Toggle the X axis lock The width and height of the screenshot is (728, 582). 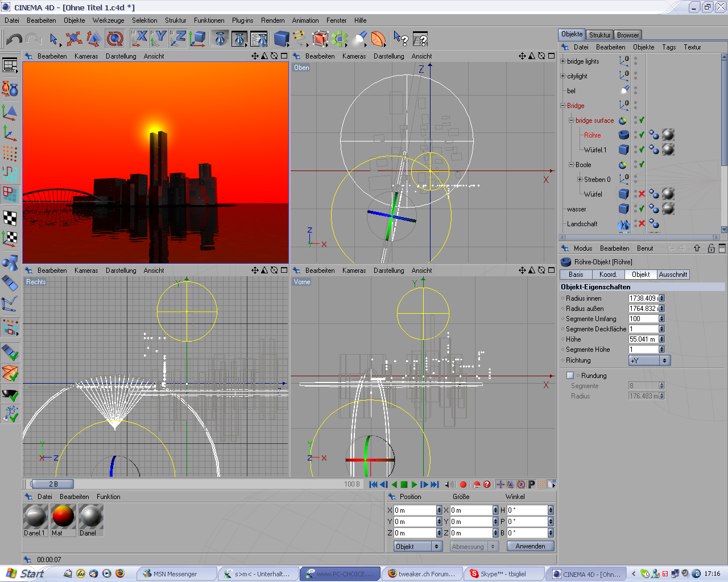point(139,39)
